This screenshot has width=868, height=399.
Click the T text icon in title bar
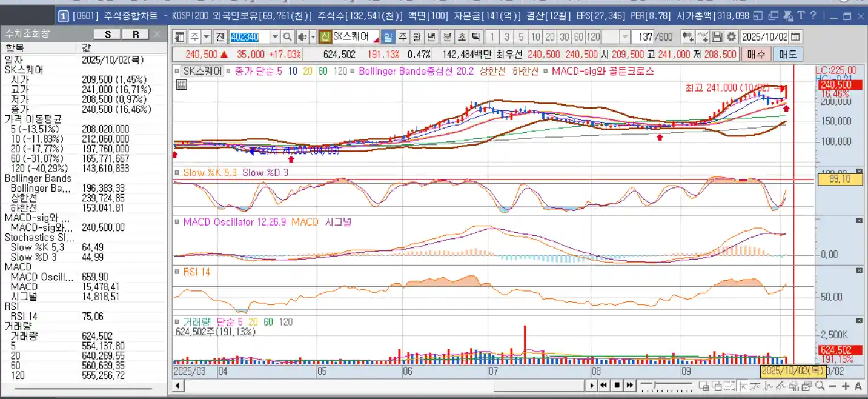[x=801, y=16]
